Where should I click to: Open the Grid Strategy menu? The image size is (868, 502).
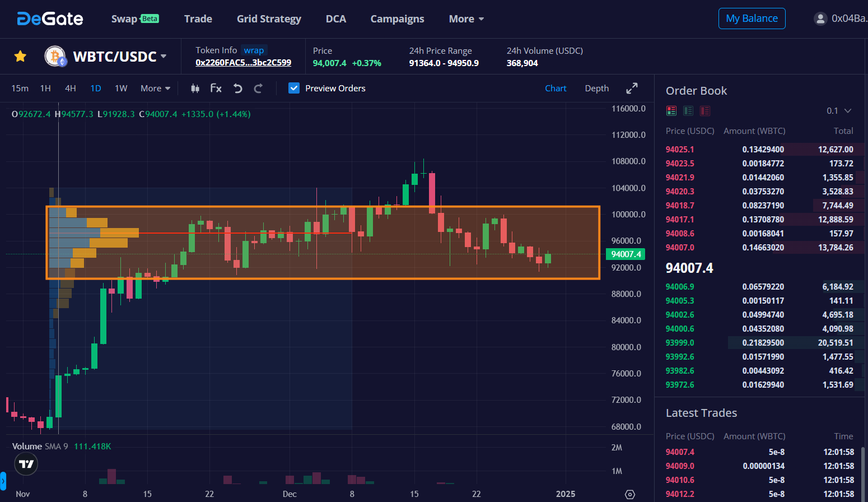click(269, 19)
